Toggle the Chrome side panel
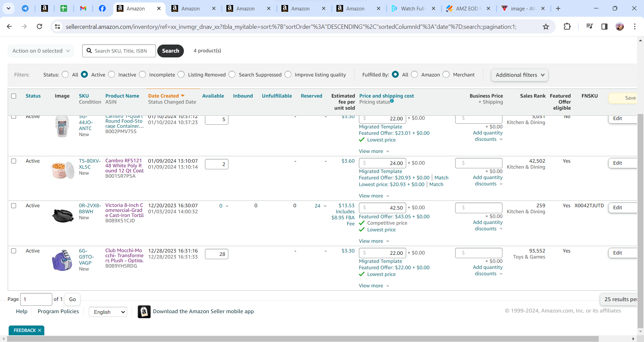644x342 pixels. coord(604,26)
